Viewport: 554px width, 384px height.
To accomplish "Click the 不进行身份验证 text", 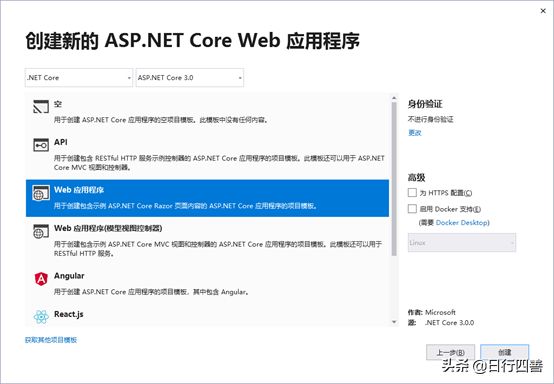I will [430, 119].
